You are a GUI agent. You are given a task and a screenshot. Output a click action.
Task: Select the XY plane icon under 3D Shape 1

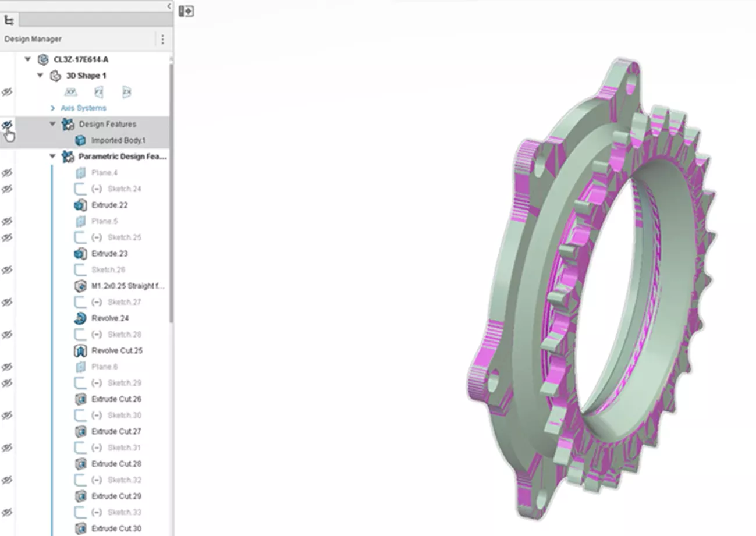(71, 91)
